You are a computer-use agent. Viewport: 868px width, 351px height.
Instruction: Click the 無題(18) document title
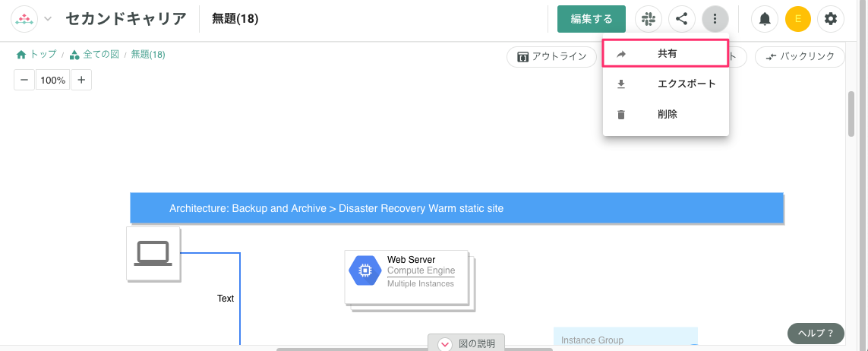pos(235,19)
